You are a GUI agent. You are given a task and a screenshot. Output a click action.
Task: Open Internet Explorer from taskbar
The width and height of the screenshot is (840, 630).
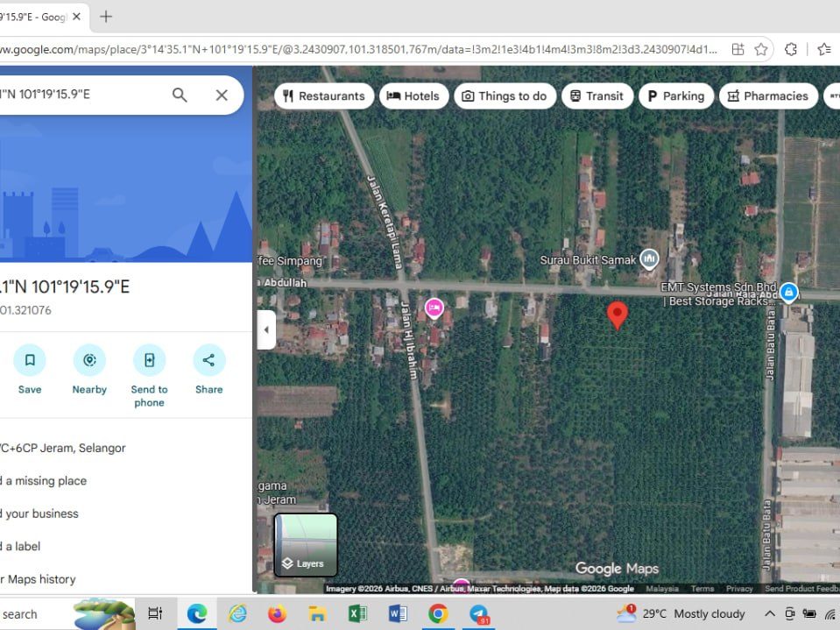point(237,613)
